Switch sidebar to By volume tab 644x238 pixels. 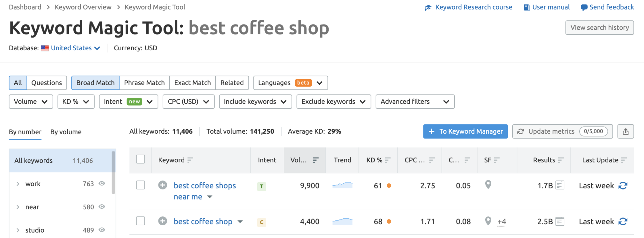coord(66,132)
